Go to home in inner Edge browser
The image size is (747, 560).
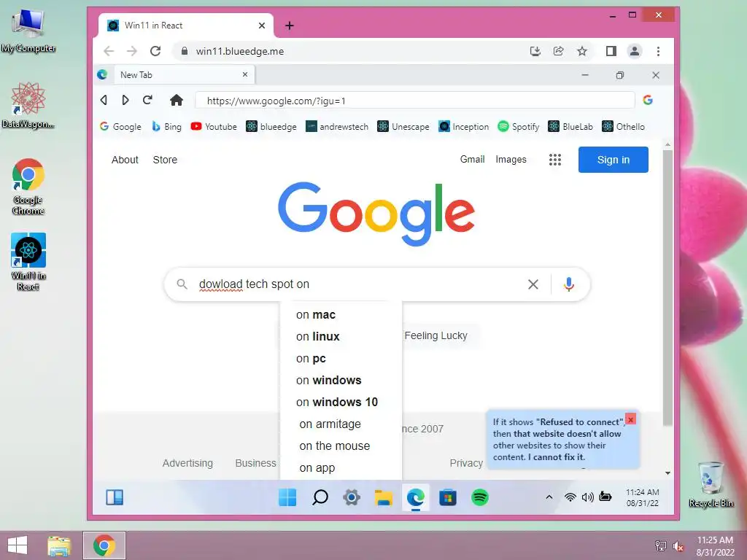point(177,100)
